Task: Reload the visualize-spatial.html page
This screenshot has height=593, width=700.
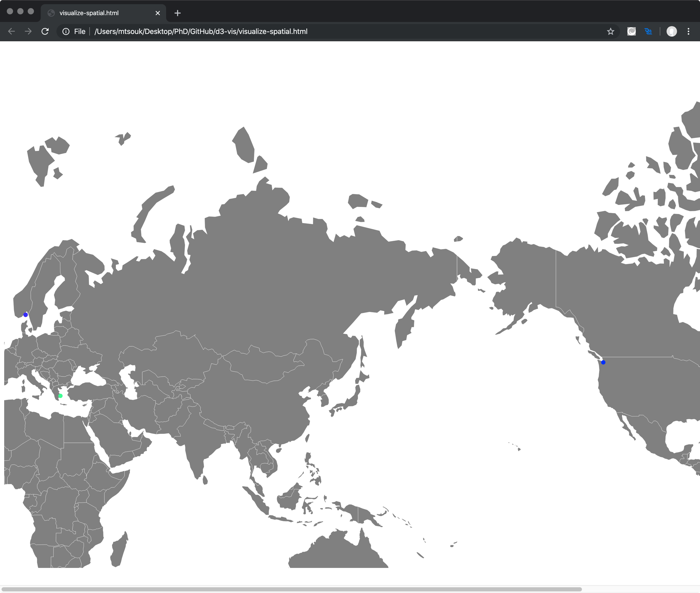Action: coord(45,31)
